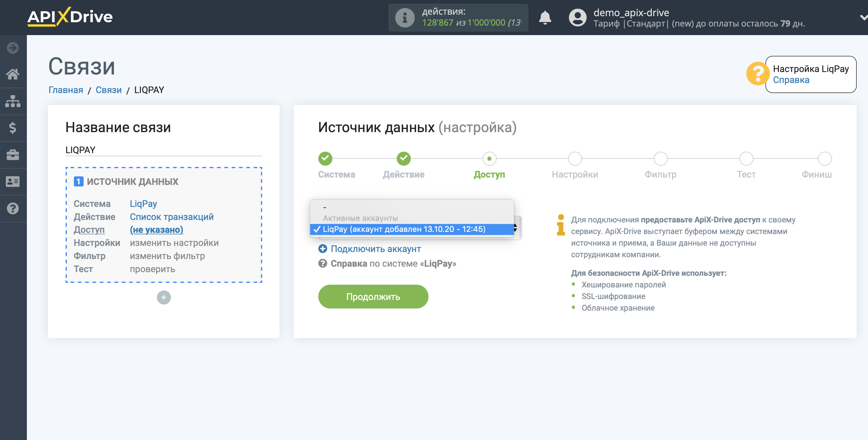Click Действие step circle
868x440 pixels.
coord(404,159)
